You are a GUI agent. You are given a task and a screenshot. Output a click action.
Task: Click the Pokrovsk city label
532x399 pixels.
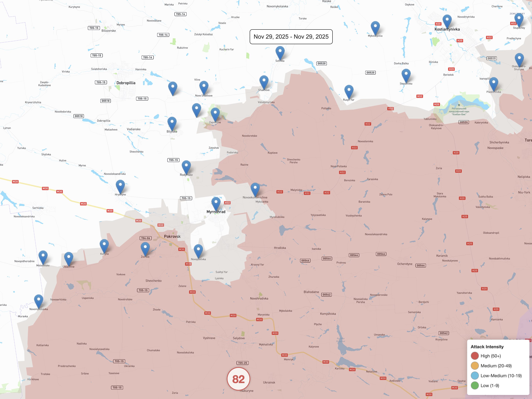172,237
